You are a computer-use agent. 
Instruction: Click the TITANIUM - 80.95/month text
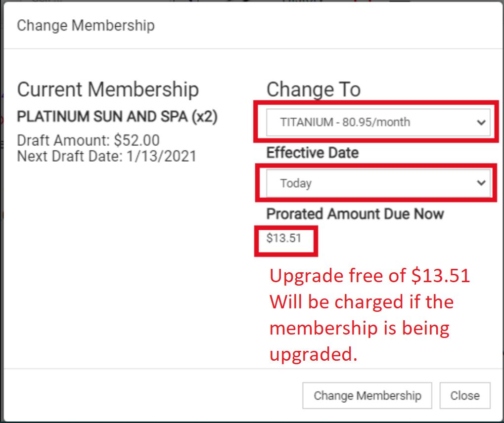[x=345, y=123]
